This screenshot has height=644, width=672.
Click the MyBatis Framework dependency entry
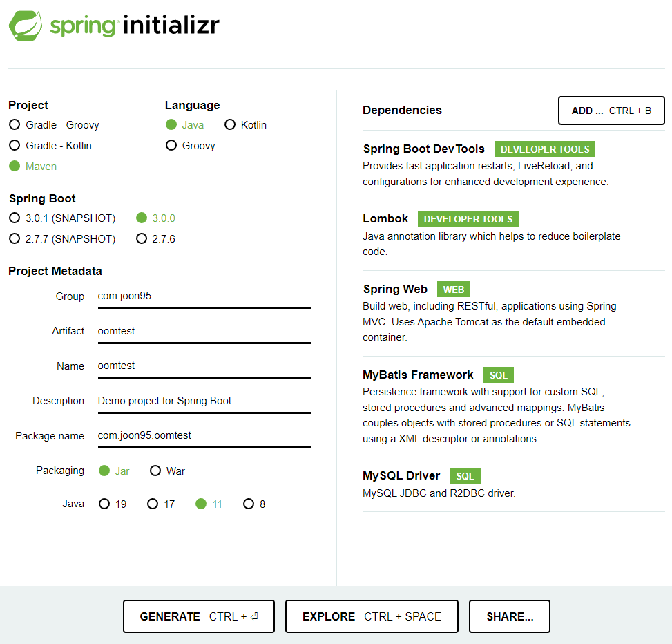point(513,406)
